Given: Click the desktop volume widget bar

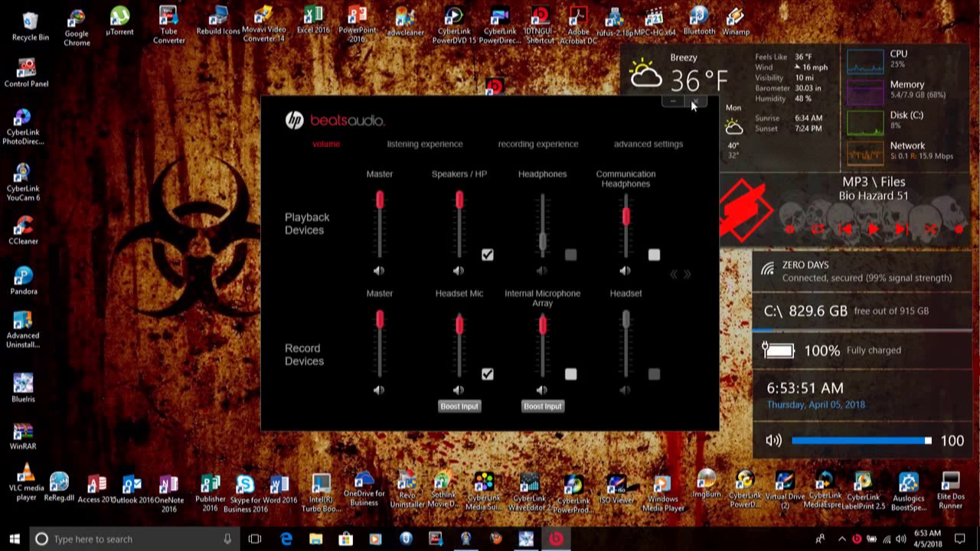Looking at the screenshot, I should (861, 441).
